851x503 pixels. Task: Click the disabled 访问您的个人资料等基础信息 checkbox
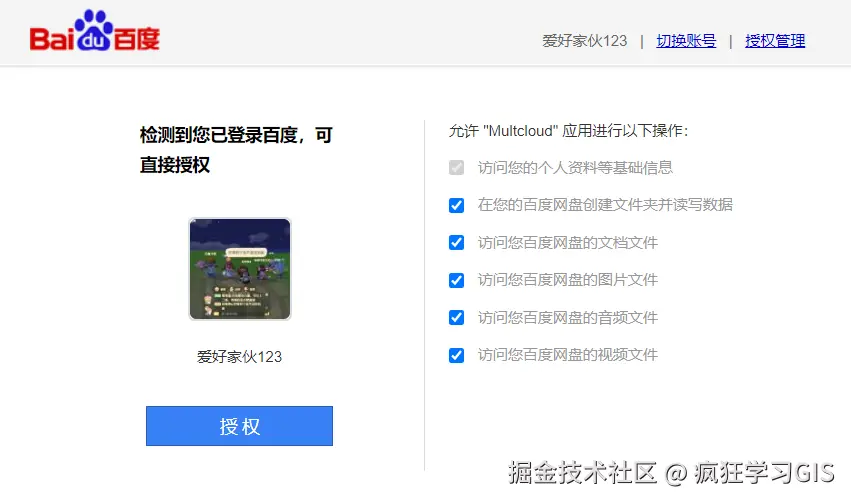(x=456, y=168)
